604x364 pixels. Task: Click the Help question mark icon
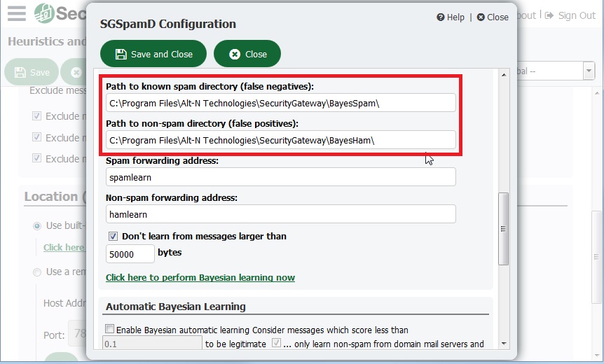(440, 17)
